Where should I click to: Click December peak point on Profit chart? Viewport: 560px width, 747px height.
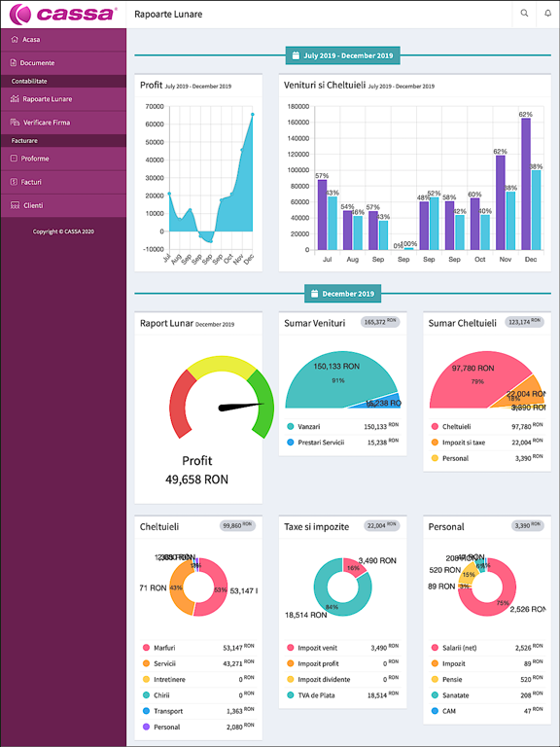tap(253, 115)
